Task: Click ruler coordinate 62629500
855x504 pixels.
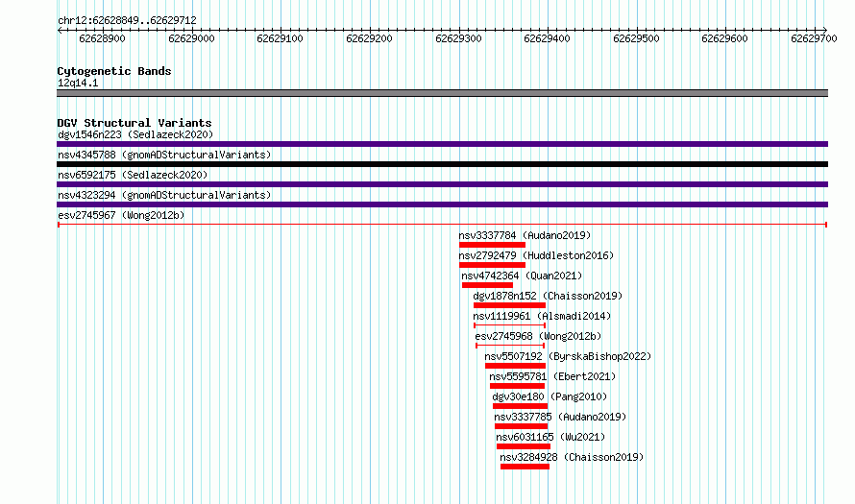Action: pyautogui.click(x=636, y=38)
